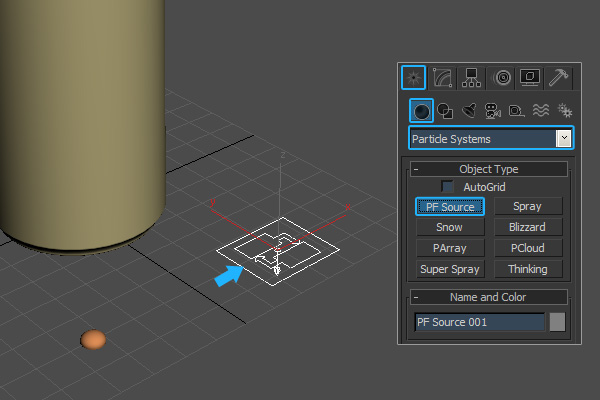The width and height of the screenshot is (600, 400).
Task: Open the Motion panel tab
Action: click(501, 78)
